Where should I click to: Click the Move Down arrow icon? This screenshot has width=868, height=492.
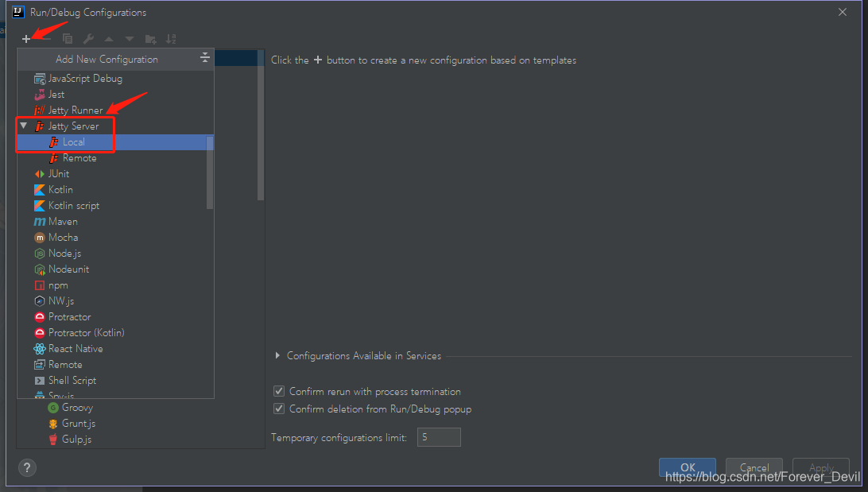coord(130,39)
